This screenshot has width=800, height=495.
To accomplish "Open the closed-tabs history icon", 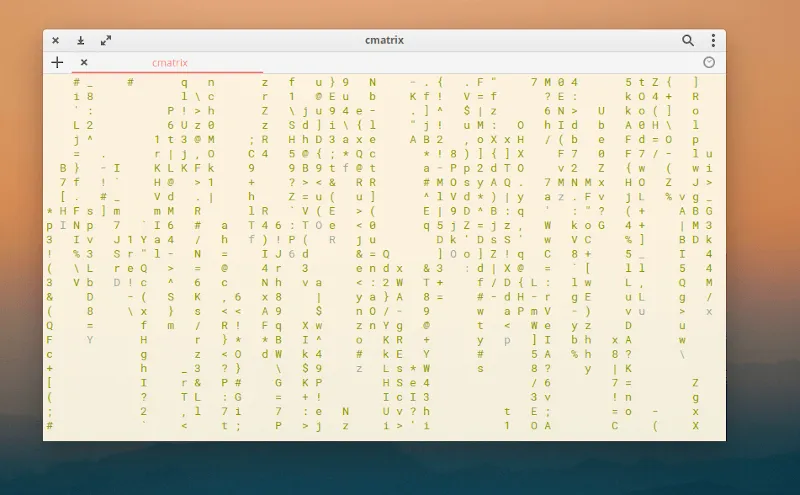I will [x=709, y=62].
